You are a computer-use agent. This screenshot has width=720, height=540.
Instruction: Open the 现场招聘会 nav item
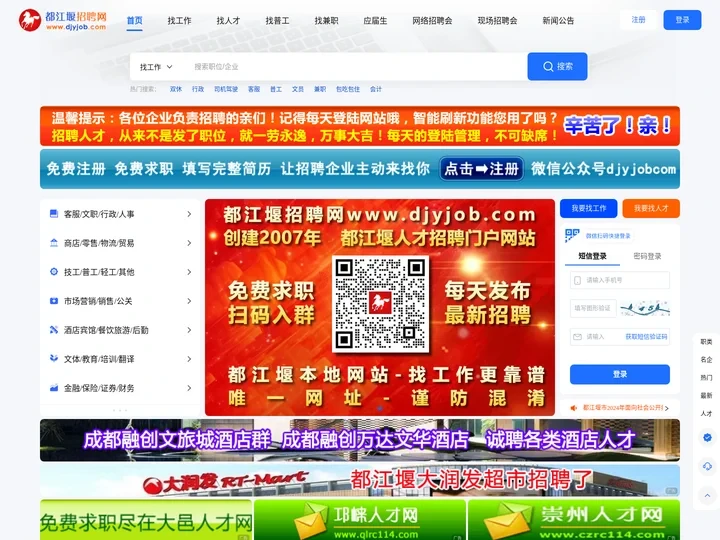497,21
